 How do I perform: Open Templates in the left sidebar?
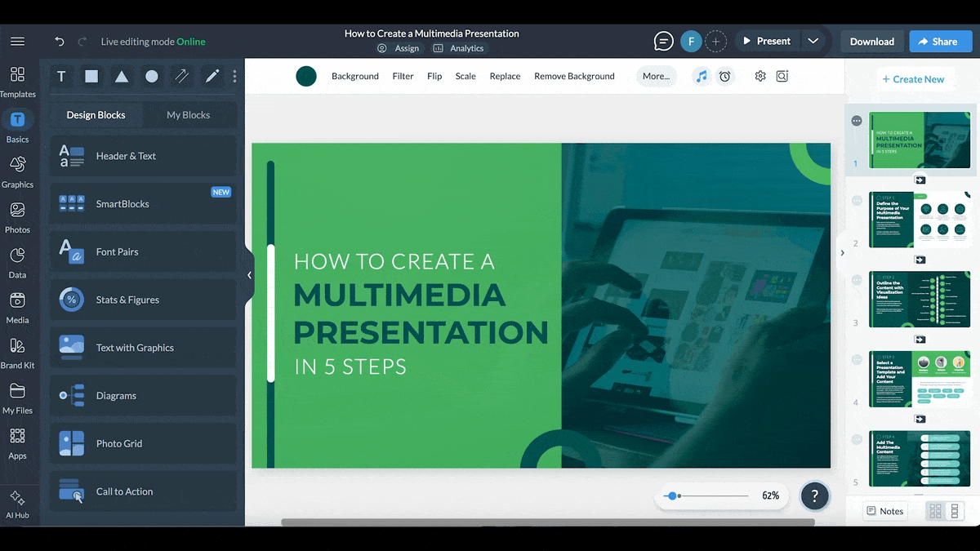[x=17, y=82]
